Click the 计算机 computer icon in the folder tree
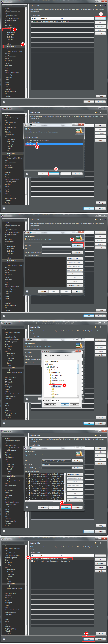The image size is (108, 644). point(47,364)
